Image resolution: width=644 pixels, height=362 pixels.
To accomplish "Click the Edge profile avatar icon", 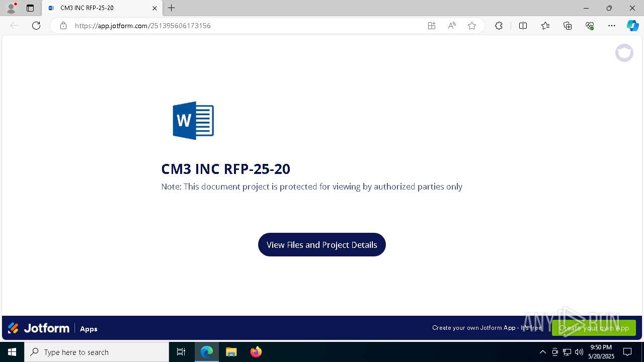I will tap(11, 8).
